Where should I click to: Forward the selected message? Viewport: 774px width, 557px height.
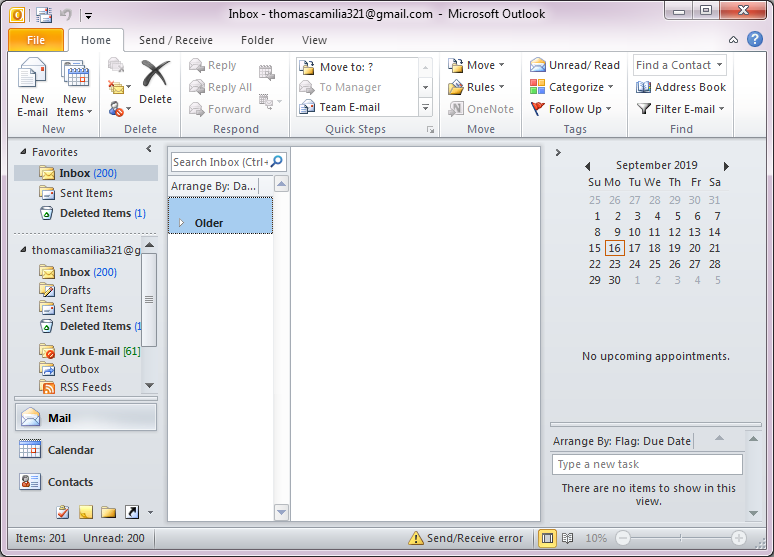click(220, 109)
